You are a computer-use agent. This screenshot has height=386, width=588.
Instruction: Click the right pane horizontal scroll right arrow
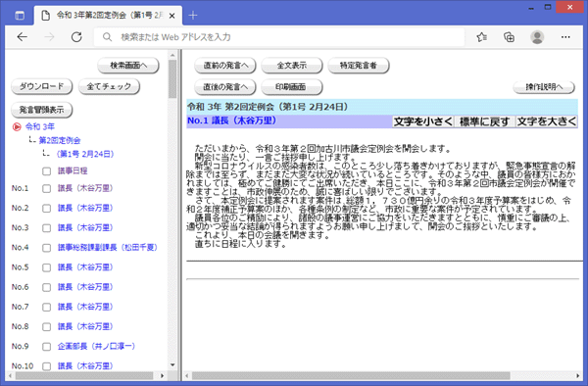[x=577, y=375]
